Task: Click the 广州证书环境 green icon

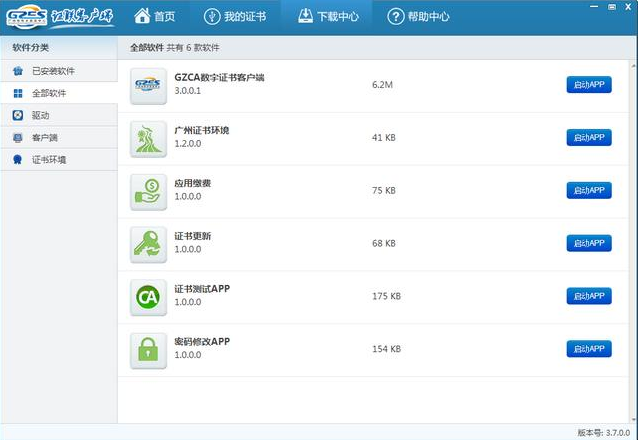Action: [148, 139]
